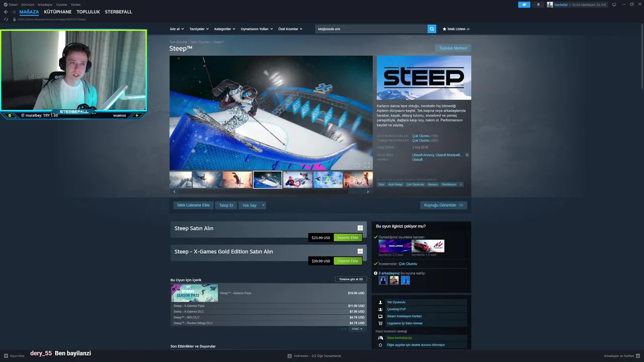This screenshot has width=644, height=362.
Task: Click the Uygulama İçi Satın Alımlar cart icon
Action: [x=381, y=323]
